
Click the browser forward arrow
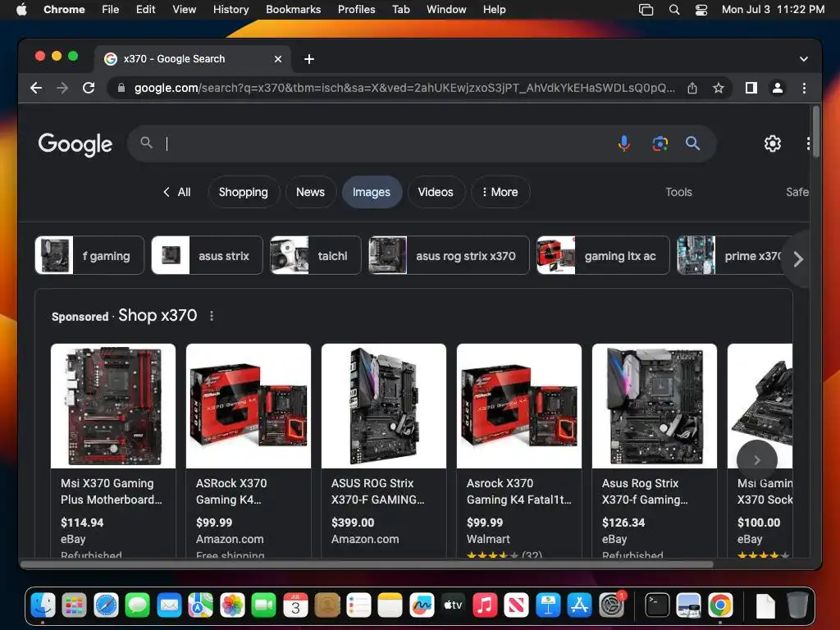(x=62, y=88)
